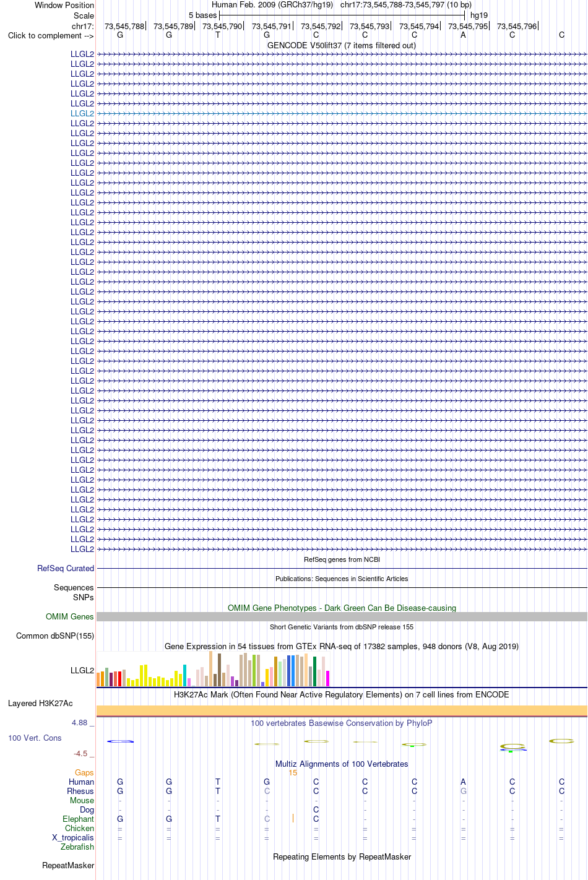This screenshot has width=588, height=880.
Task: Click the T base in the sequence row
Action: point(218,35)
